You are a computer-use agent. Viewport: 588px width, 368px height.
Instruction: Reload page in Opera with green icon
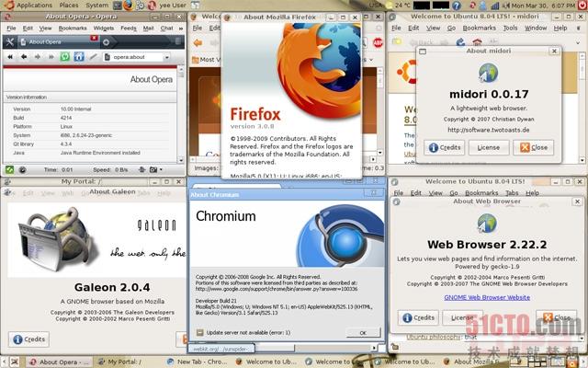pos(65,57)
